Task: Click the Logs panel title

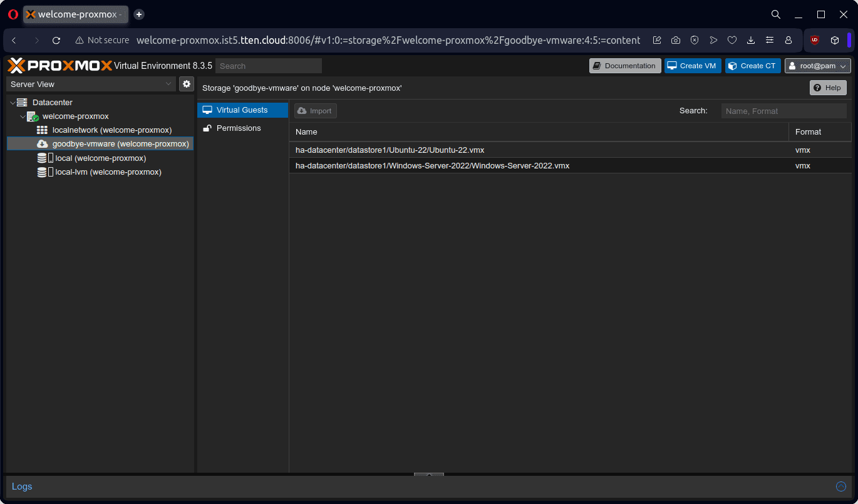Action: 22,486
